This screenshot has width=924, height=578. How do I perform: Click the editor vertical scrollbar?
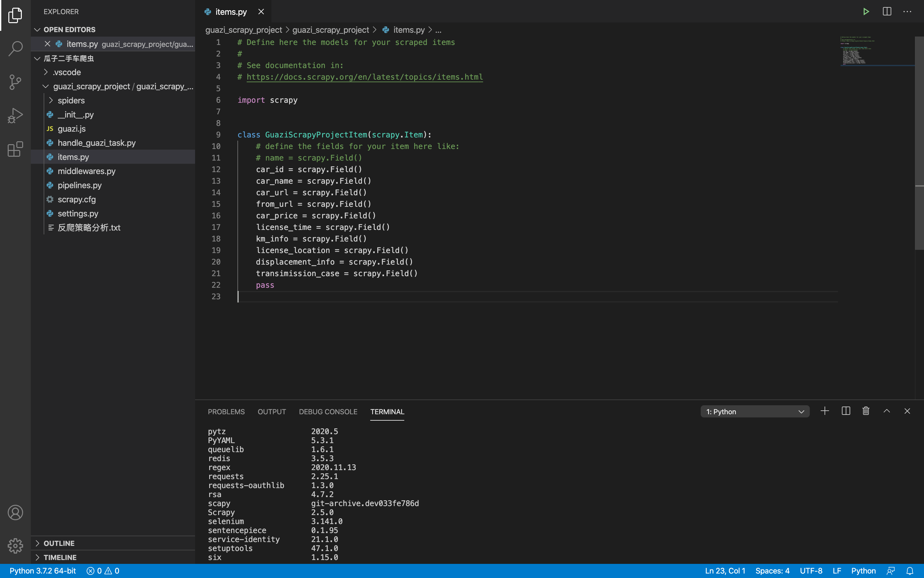pos(919,143)
